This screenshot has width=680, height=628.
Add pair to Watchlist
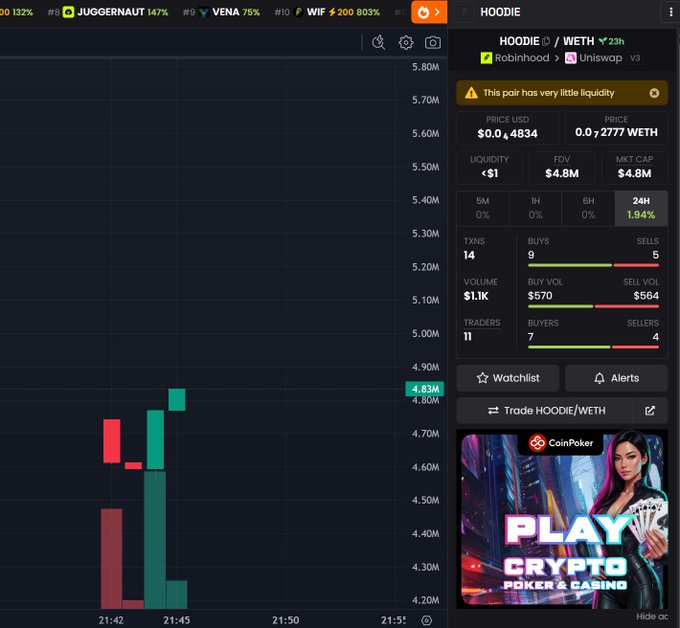coord(508,378)
